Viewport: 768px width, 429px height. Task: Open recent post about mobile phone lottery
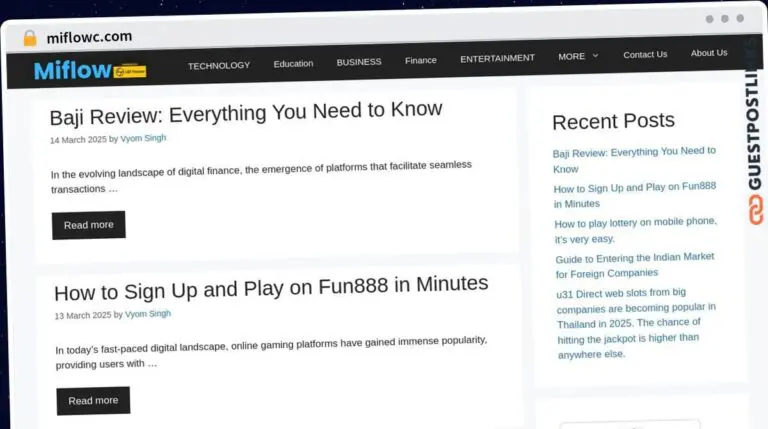[x=635, y=231]
